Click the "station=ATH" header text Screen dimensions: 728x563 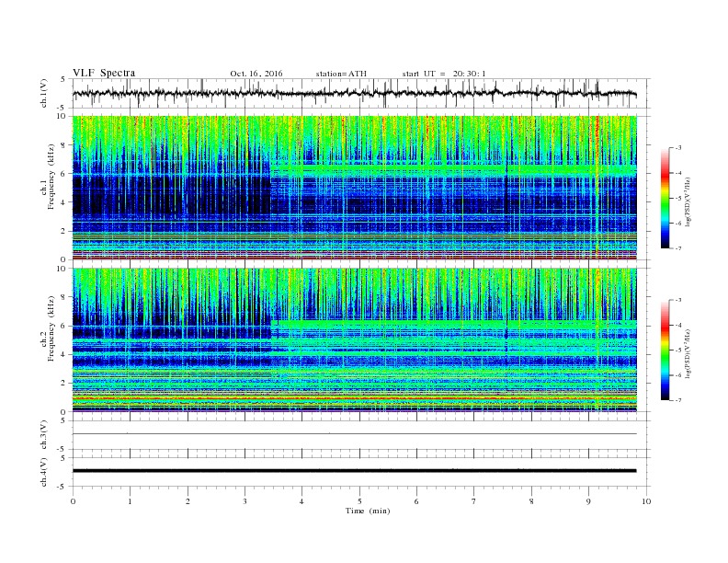[341, 74]
